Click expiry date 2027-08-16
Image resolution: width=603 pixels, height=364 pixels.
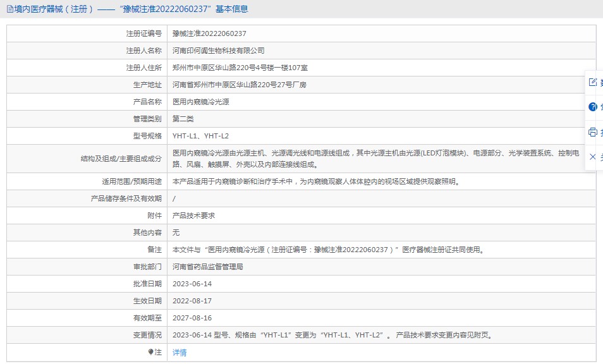click(192, 318)
